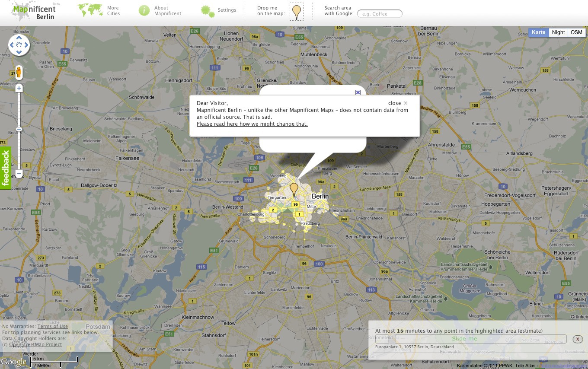
Task: Open 'Please read here how we might change that' link
Action: (252, 124)
